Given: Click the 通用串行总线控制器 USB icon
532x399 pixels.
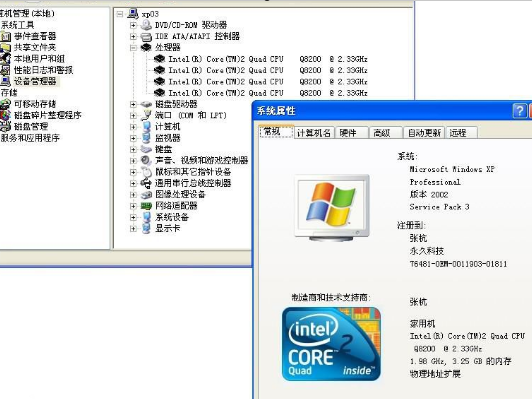Looking at the screenshot, I should pyautogui.click(x=146, y=183).
